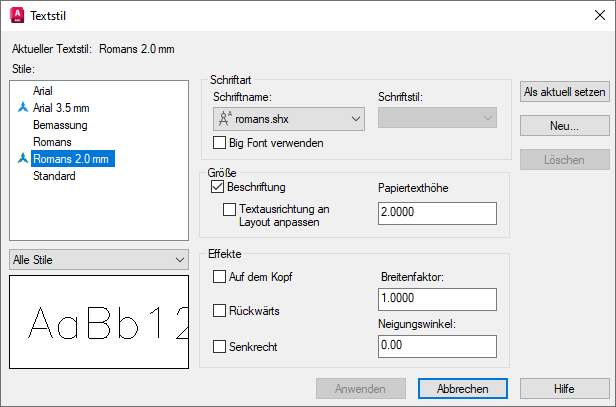Screen dimensions: 616x407
Task: Select the Bemassung text style
Action: tap(60, 125)
